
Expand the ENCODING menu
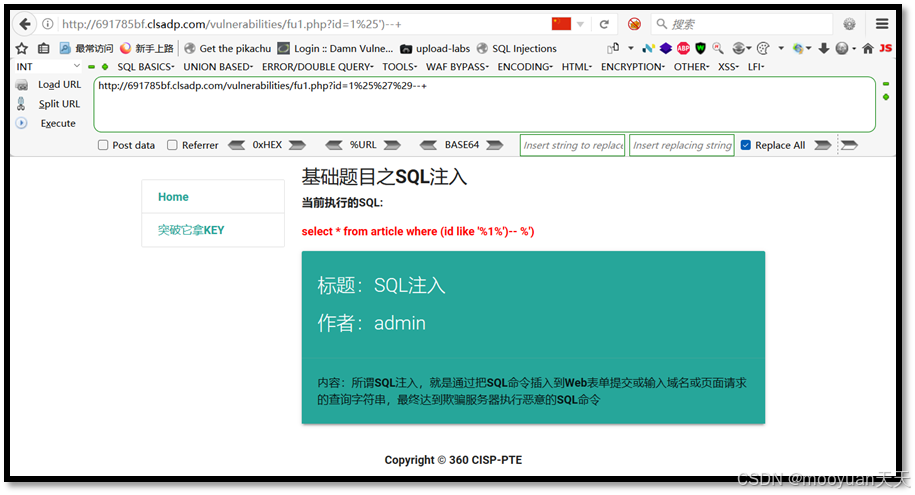click(x=525, y=67)
